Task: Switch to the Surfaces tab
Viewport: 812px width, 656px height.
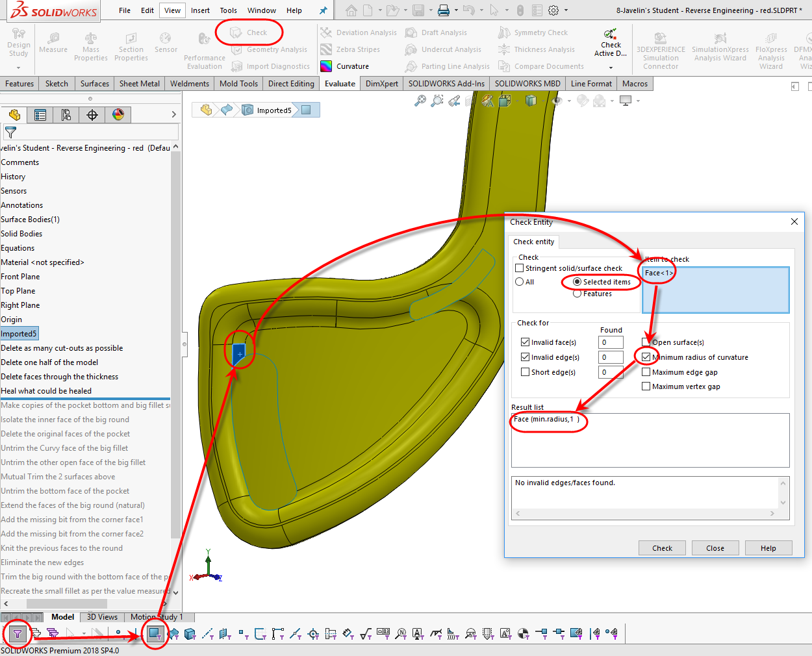Action: pos(95,84)
